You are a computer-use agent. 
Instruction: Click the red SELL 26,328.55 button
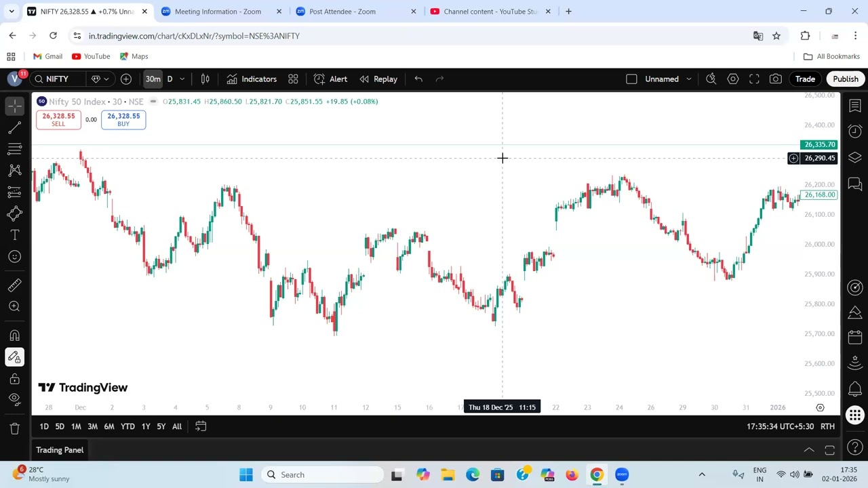tap(58, 120)
